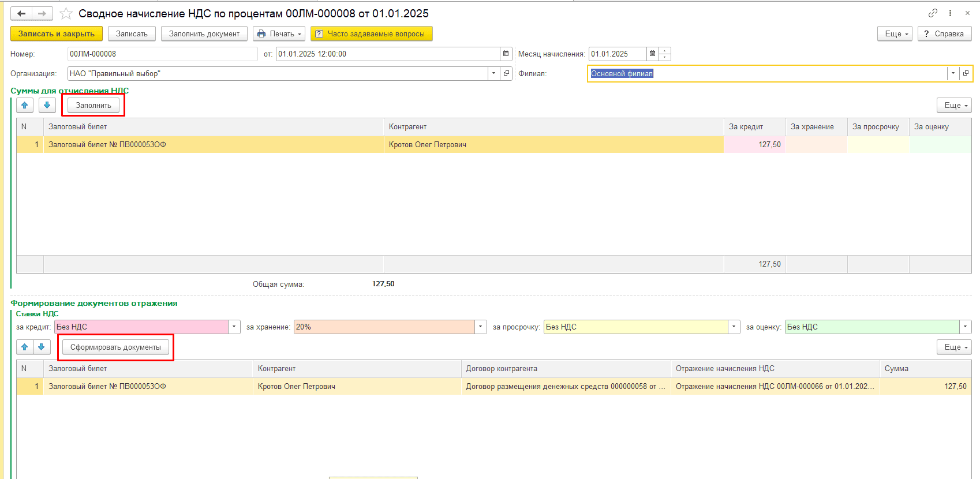
Task: Add document to favorites with star icon
Action: coord(66,13)
